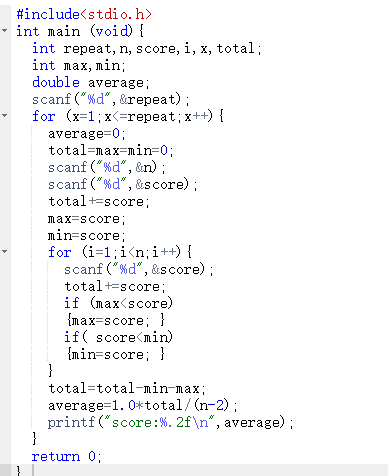This screenshot has width=388, height=476.
Task: Click the 'average=1.0*total/(n-2);' line
Action: click(143, 406)
